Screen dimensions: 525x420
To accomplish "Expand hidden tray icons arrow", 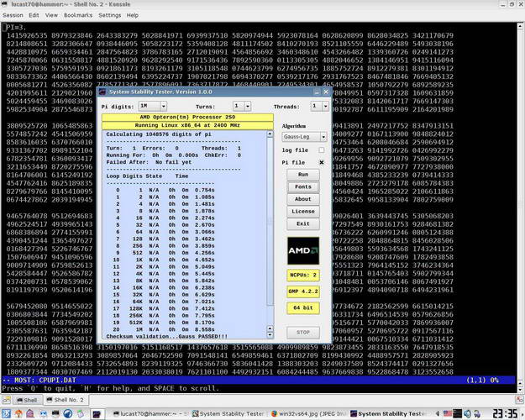I will (438, 414).
